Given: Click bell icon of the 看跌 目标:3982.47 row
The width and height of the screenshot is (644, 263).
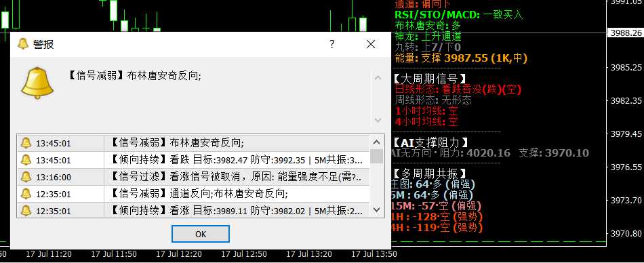Looking at the screenshot, I should pyautogui.click(x=26, y=160).
